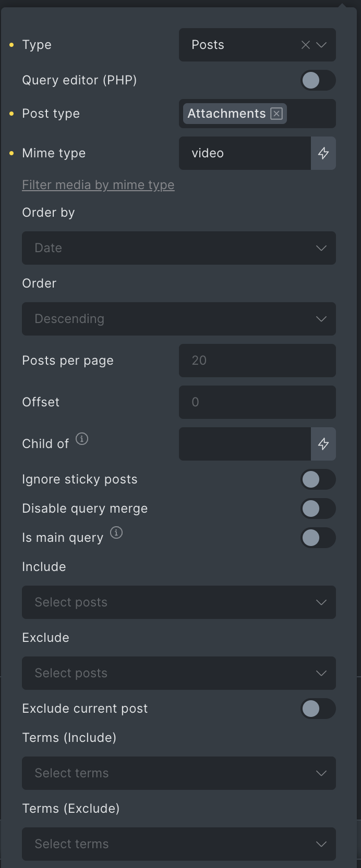This screenshot has width=361, height=868.
Task: Open the Order by Date dropdown
Action: point(179,248)
